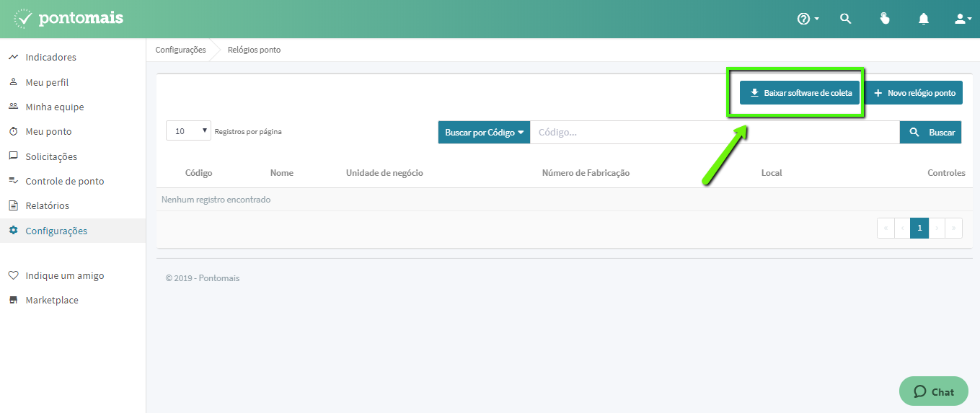
Task: Click Baixar software de coleta button
Action: click(x=800, y=92)
